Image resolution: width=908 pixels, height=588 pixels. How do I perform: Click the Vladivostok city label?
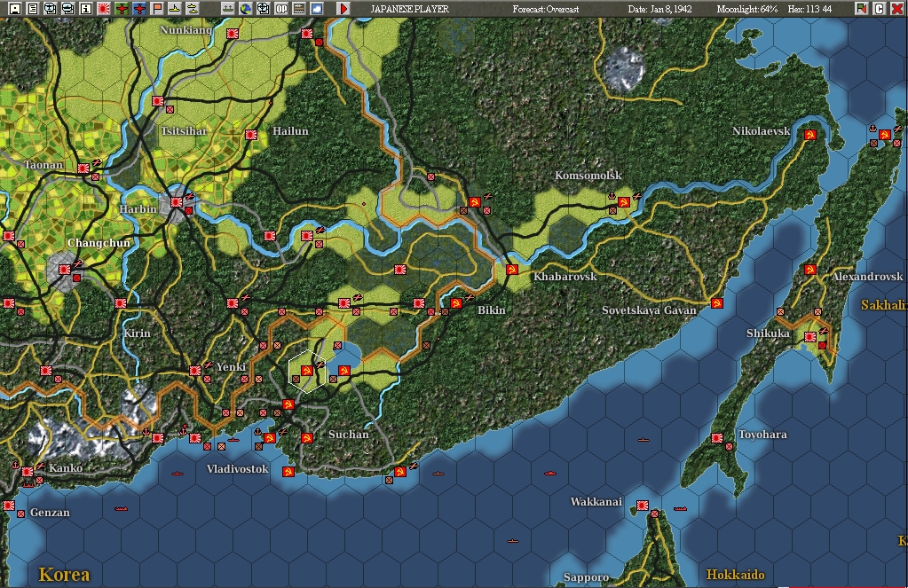pyautogui.click(x=237, y=469)
